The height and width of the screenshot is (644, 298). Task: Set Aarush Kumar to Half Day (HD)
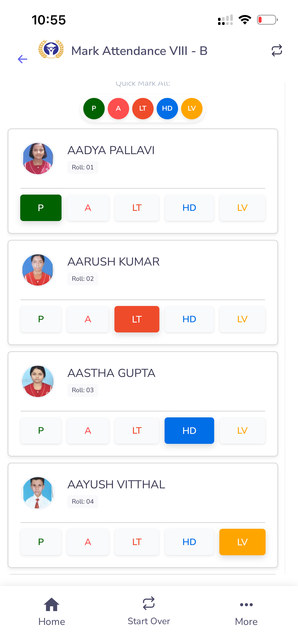[189, 319]
